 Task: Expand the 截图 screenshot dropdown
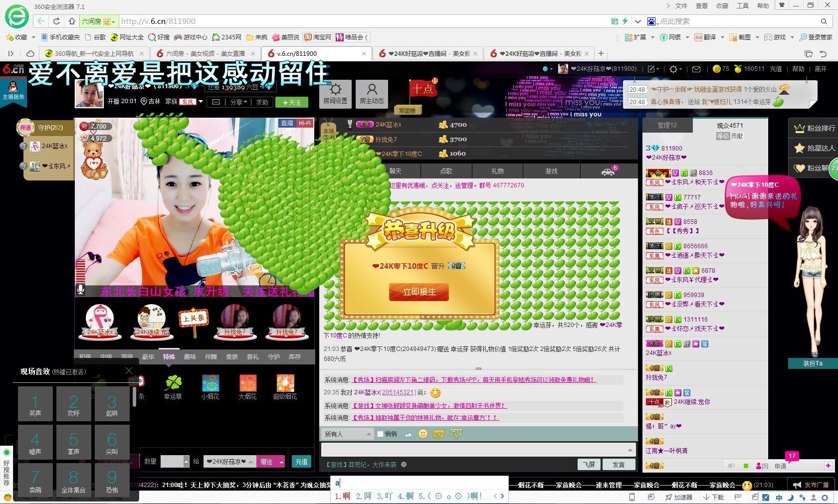coord(757,37)
